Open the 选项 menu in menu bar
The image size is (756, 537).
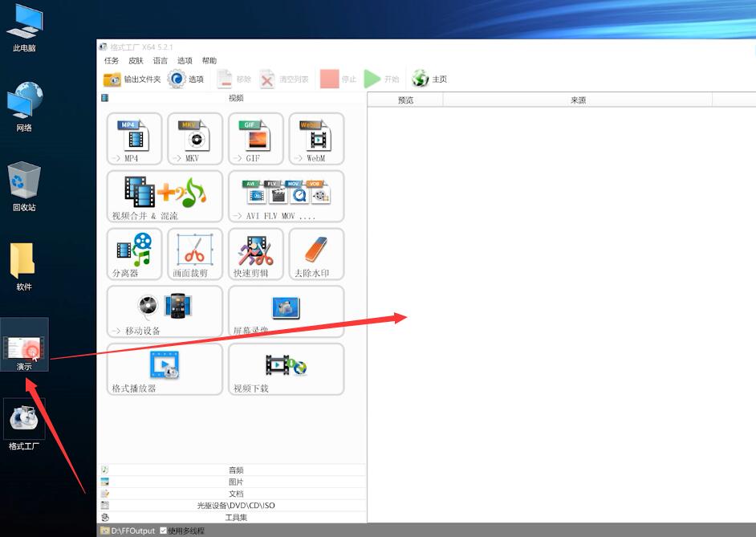coord(185,61)
